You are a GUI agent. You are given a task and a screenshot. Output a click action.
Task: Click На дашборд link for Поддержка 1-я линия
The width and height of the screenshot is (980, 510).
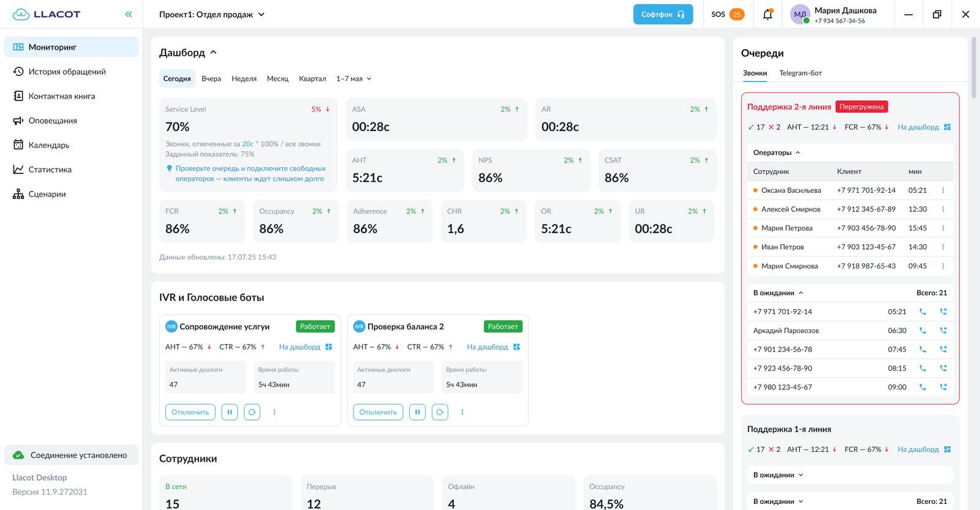tap(924, 449)
